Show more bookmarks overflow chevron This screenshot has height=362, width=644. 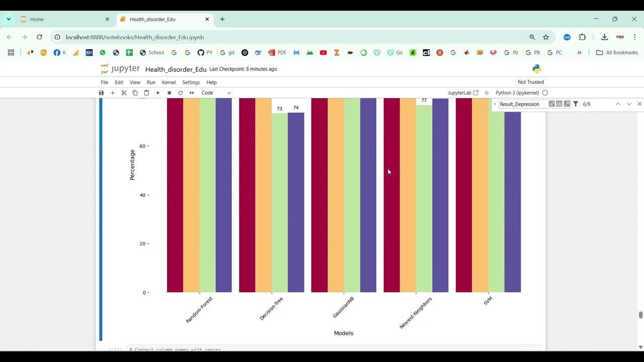[x=579, y=52]
